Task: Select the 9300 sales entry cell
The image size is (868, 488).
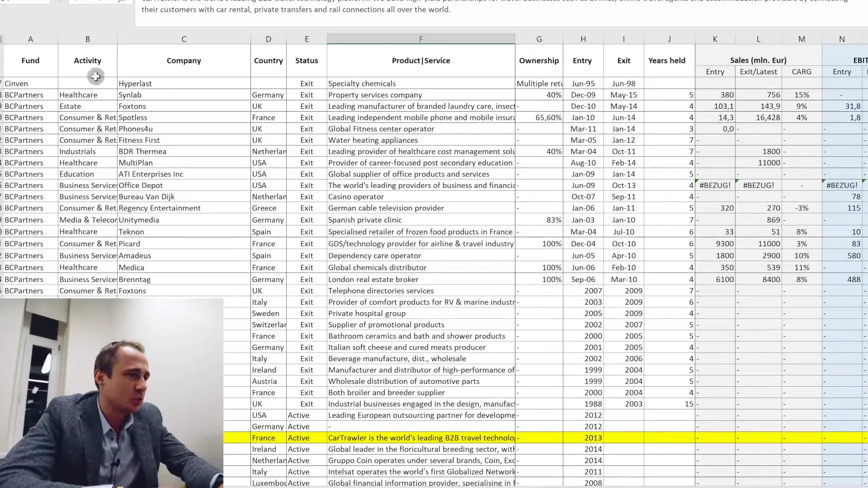Action: pos(715,243)
